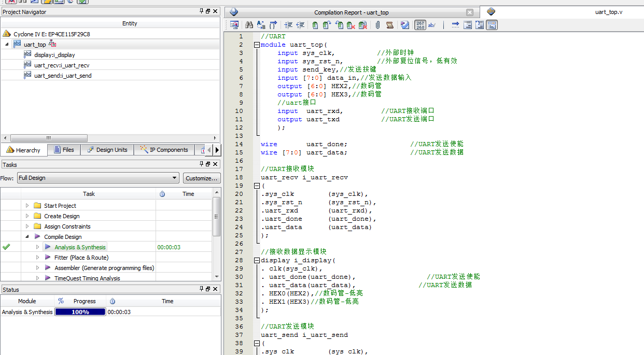Open the Compilation Report - uart_top tab
644x355 pixels.
pyautogui.click(x=351, y=12)
